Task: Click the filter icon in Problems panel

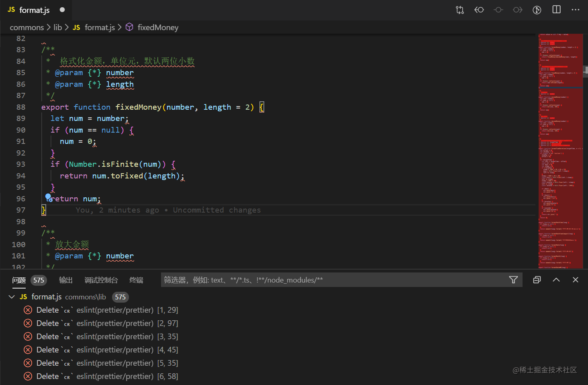Action: point(513,280)
